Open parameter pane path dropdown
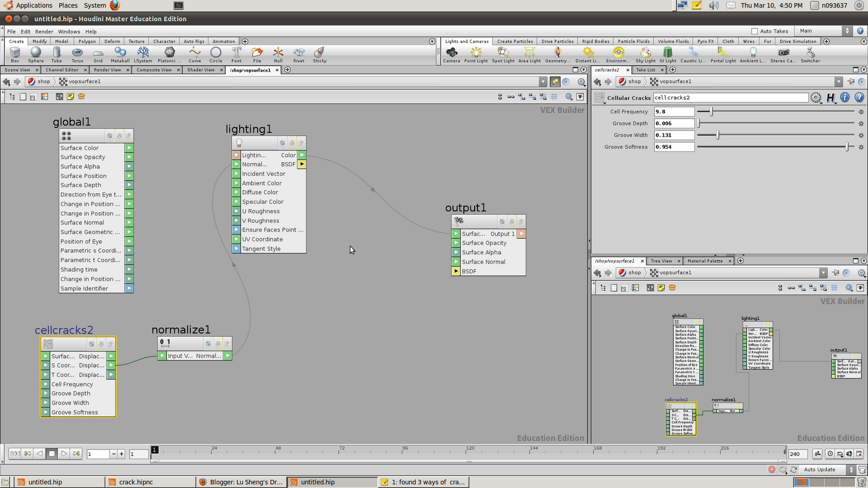This screenshot has width=868, height=488. (839, 81)
